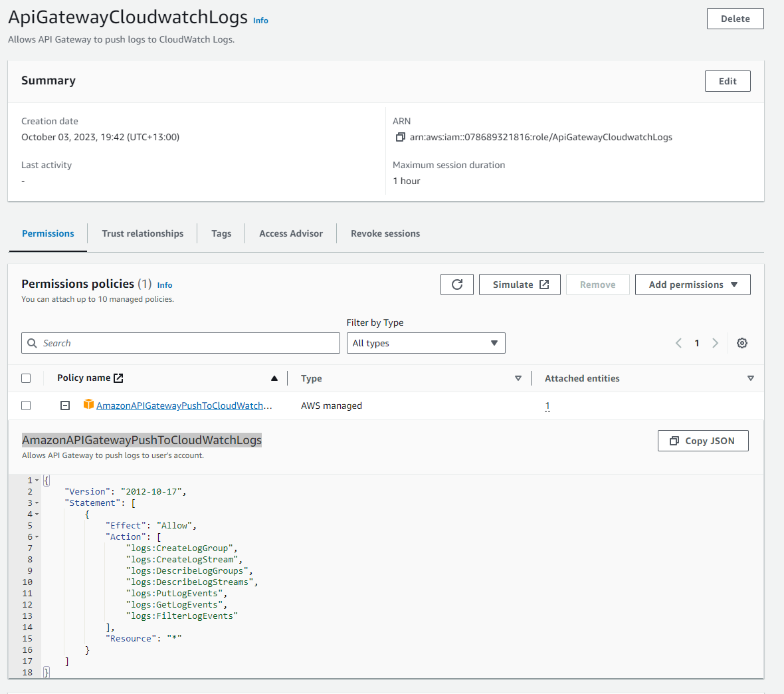Click the "Version": "2012-10-17" line
This screenshot has height=694, width=784.
point(126,492)
